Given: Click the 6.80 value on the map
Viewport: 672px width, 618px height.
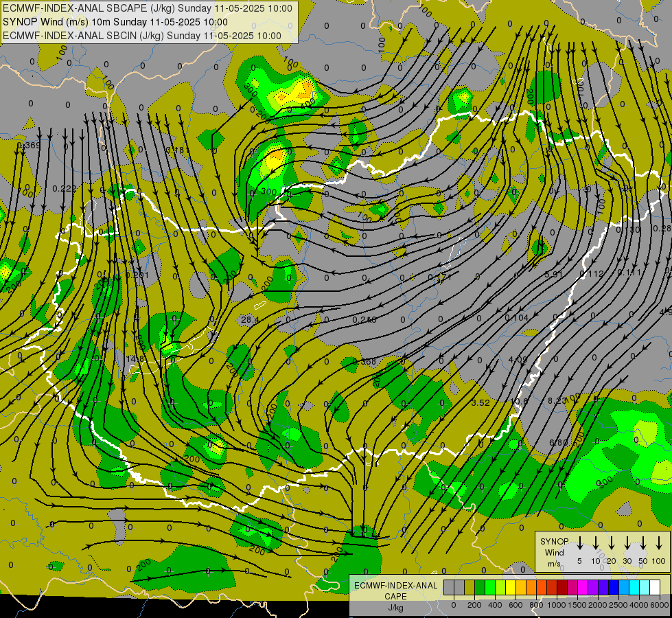Looking at the screenshot, I should (x=559, y=443).
